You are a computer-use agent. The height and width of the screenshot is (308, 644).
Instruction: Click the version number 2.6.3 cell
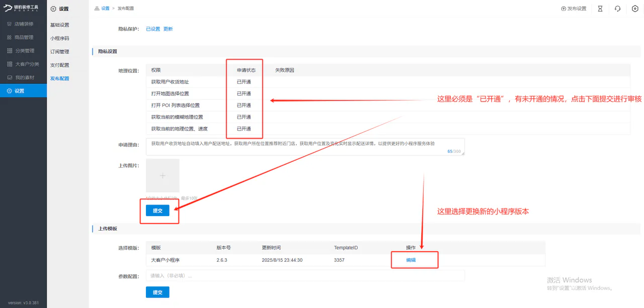pos(222,260)
